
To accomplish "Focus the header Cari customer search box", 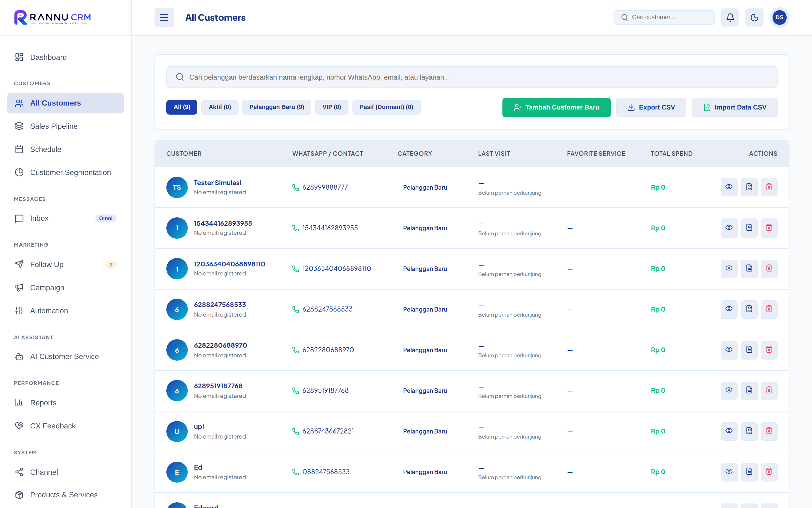I will coord(664,17).
